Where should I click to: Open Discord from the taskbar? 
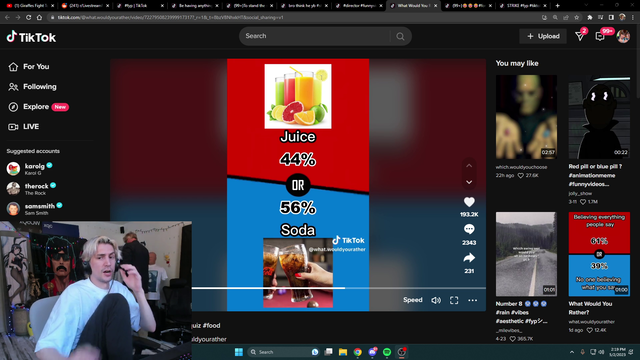(372, 352)
